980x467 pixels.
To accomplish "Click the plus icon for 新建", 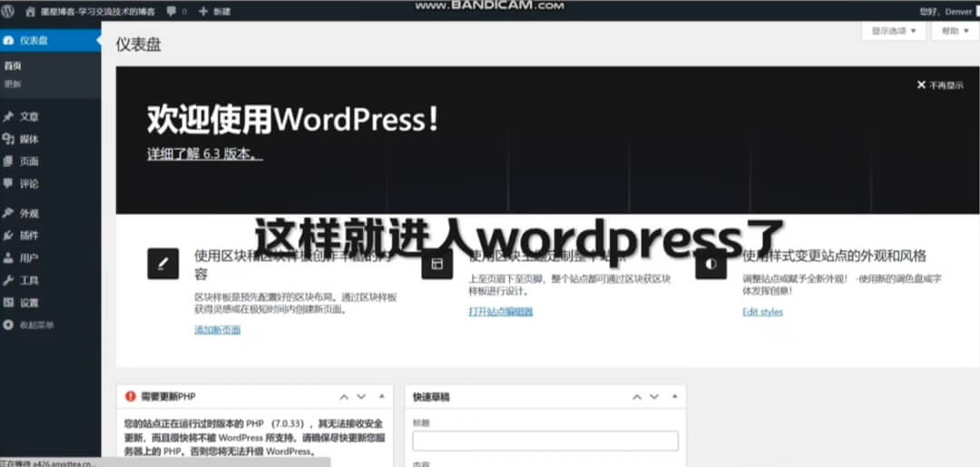I will (x=203, y=11).
